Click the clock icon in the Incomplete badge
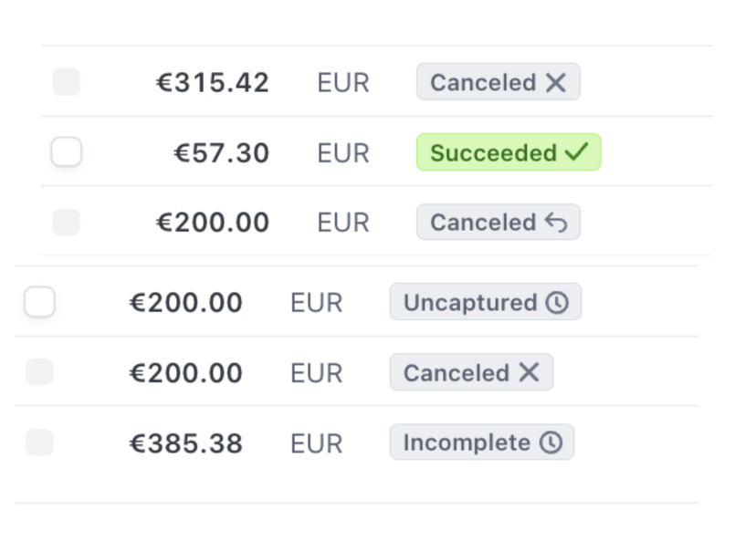The width and height of the screenshot is (756, 541). (551, 442)
